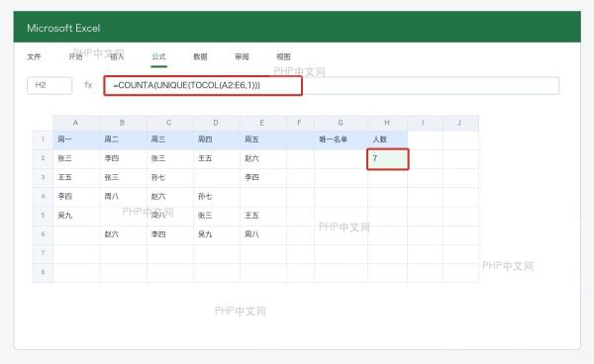Select cell E5 containing 王五
Screen dimensions: 594x364
coord(263,216)
